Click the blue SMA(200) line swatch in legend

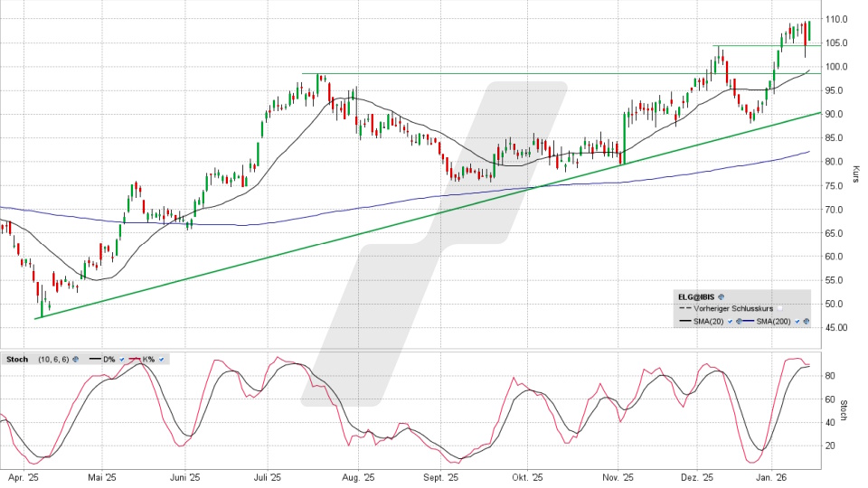(749, 322)
